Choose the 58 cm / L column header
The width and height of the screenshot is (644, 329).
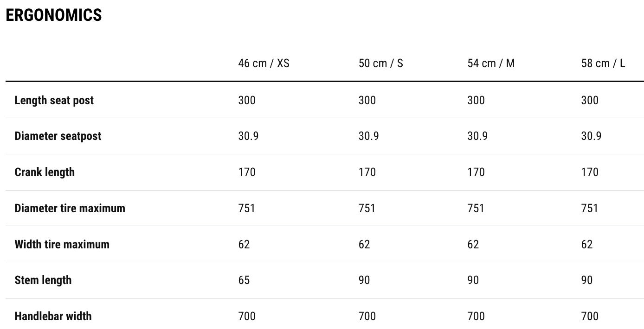pos(603,63)
